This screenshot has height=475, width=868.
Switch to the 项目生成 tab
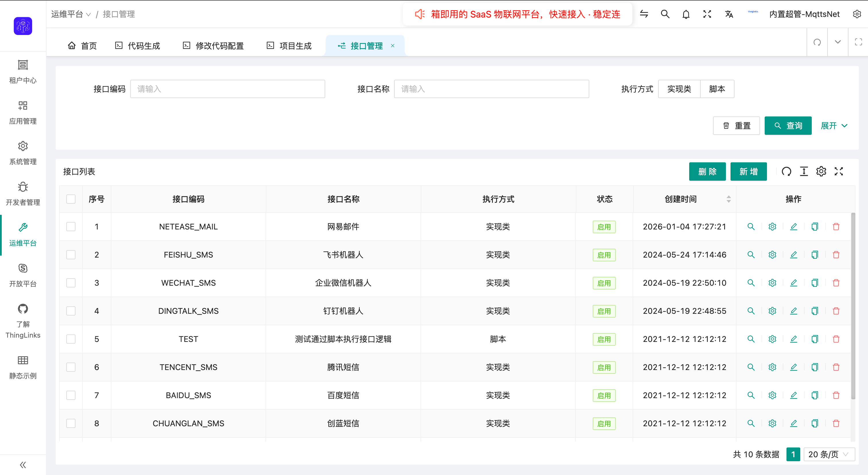coord(289,46)
